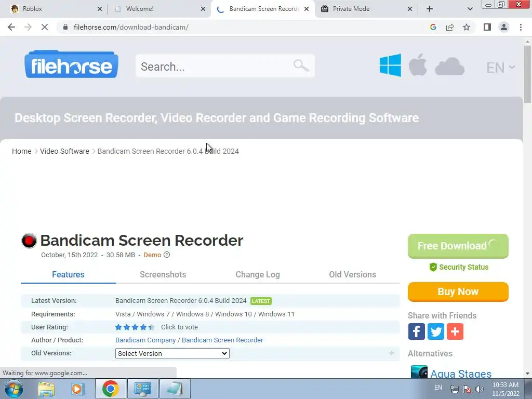Go forward in browser history
The width and height of the screenshot is (532, 399).
(28, 27)
